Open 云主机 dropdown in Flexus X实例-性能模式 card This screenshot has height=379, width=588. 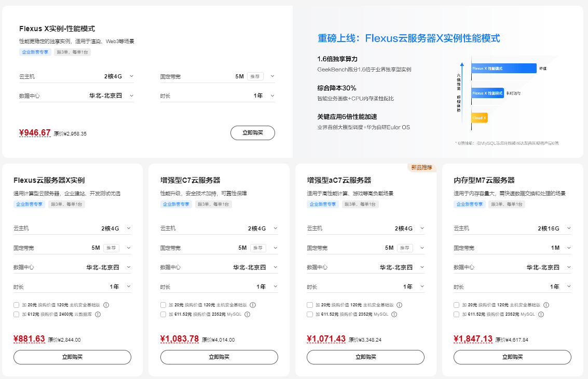[76, 76]
